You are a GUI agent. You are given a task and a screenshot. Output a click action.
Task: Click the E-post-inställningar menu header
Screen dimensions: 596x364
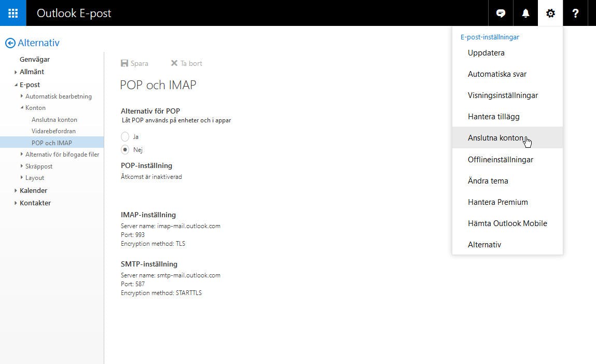(x=490, y=37)
